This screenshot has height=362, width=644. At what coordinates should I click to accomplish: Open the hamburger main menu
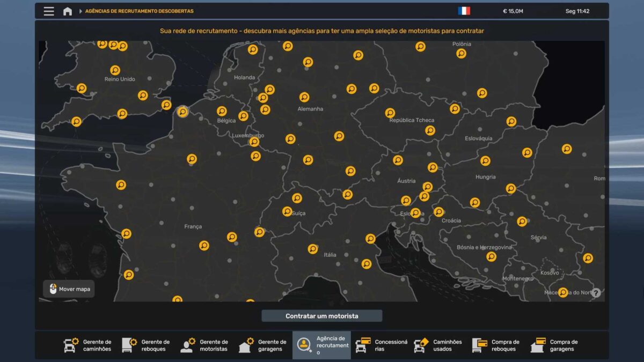point(49,11)
